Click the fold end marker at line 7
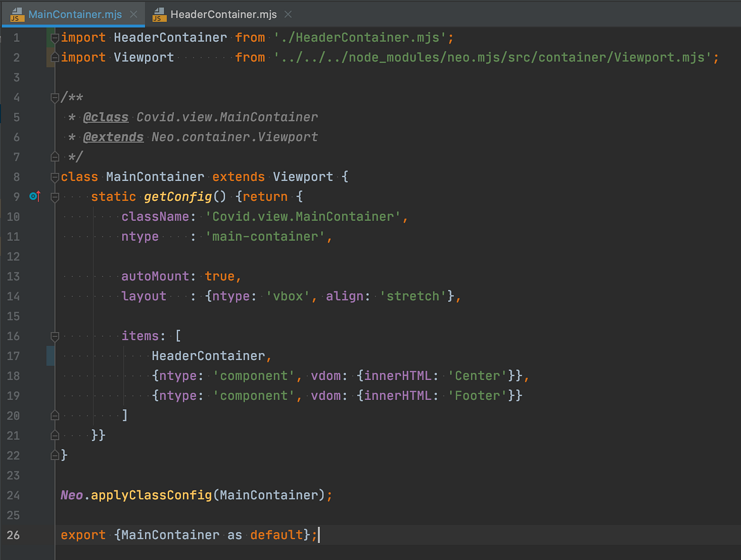The width and height of the screenshot is (741, 560). tap(55, 156)
